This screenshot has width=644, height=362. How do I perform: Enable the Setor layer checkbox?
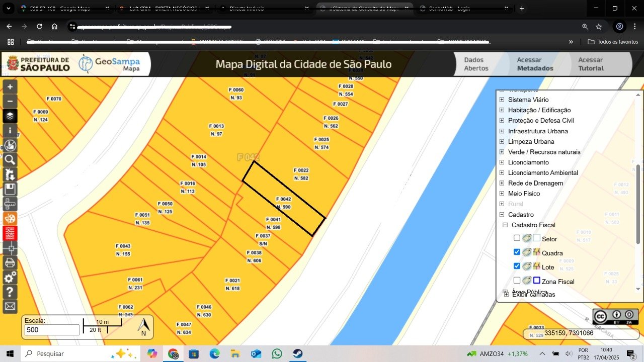[x=517, y=238]
